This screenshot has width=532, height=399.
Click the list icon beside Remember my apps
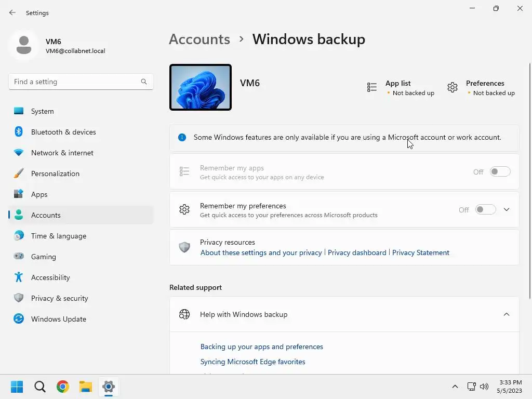(184, 171)
